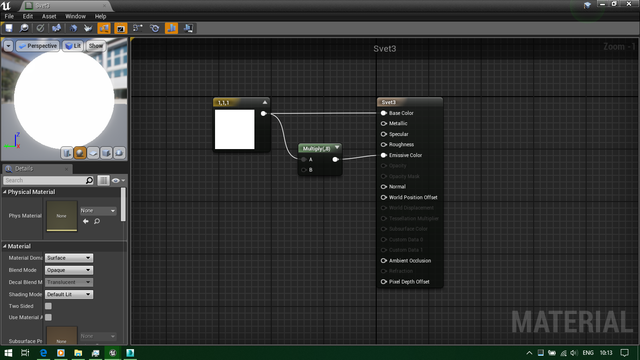Click the Normal input pin

coord(384,187)
